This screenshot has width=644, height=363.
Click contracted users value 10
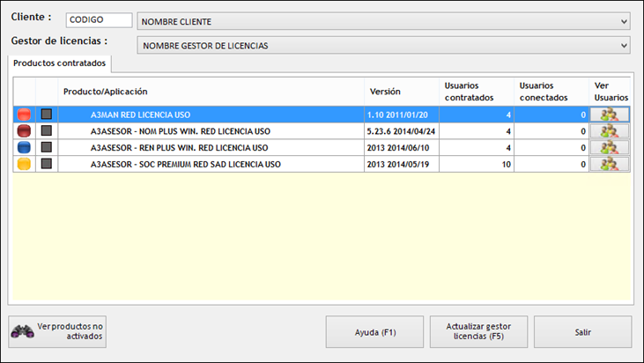pyautogui.click(x=506, y=164)
